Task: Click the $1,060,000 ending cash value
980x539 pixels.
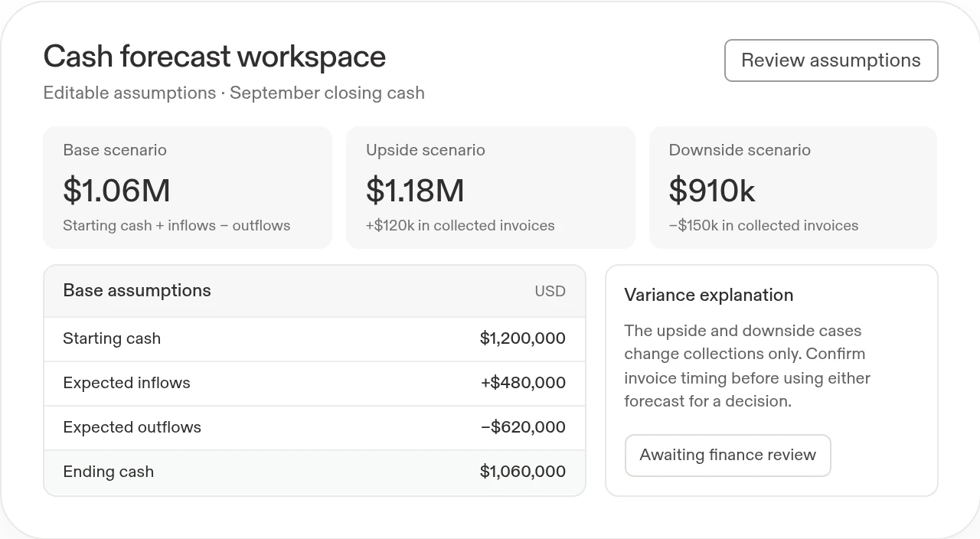Action: pyautogui.click(x=523, y=472)
